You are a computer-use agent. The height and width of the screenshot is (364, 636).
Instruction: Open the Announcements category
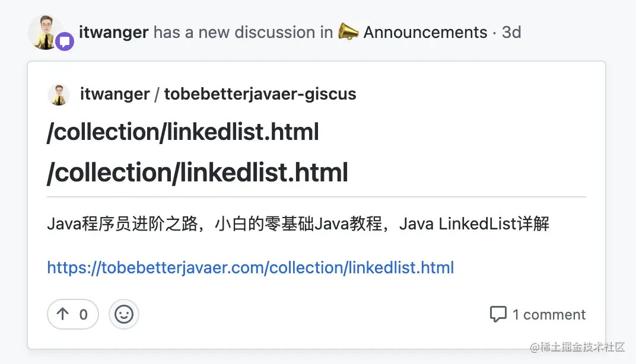pyautogui.click(x=425, y=32)
